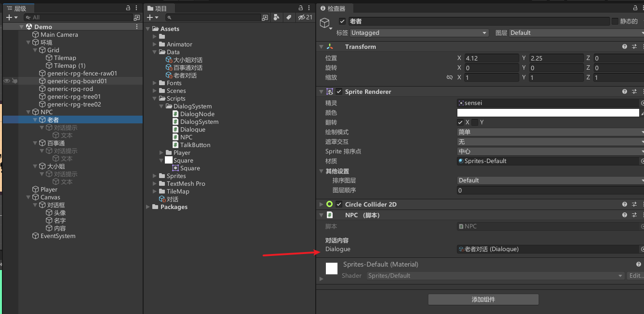
Task: Open 排序图层 Default dropdown
Action: pos(550,180)
